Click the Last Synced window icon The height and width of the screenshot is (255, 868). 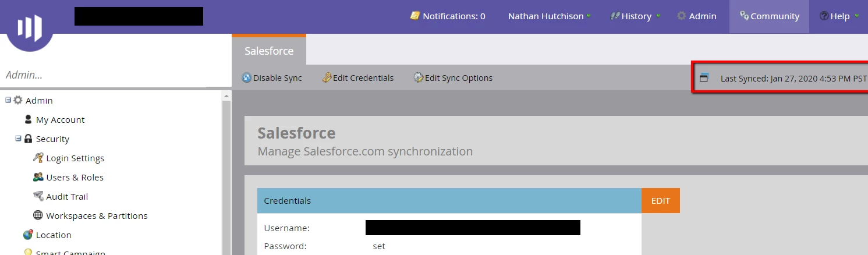[x=704, y=77]
